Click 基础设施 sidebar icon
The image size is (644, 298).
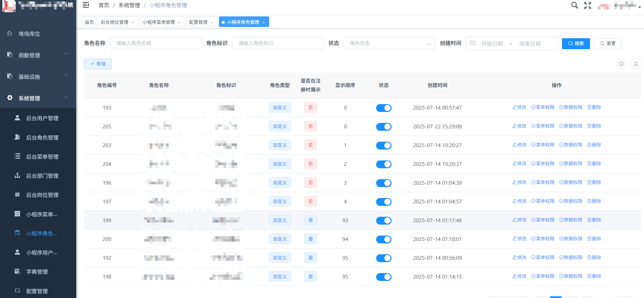click(10, 76)
